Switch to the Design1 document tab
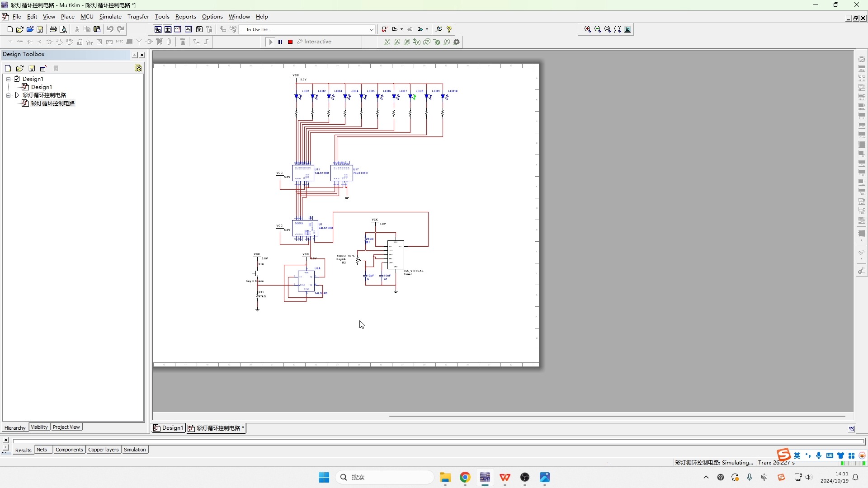 coord(169,428)
